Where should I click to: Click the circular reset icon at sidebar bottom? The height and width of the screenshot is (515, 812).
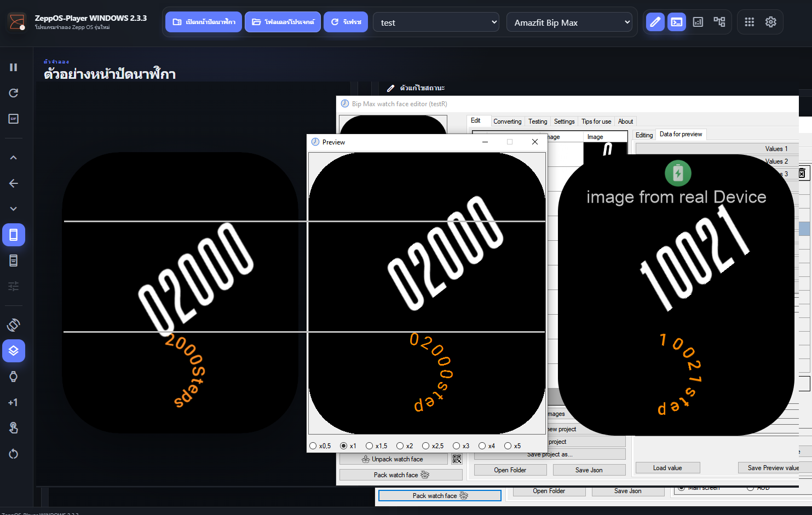point(14,454)
